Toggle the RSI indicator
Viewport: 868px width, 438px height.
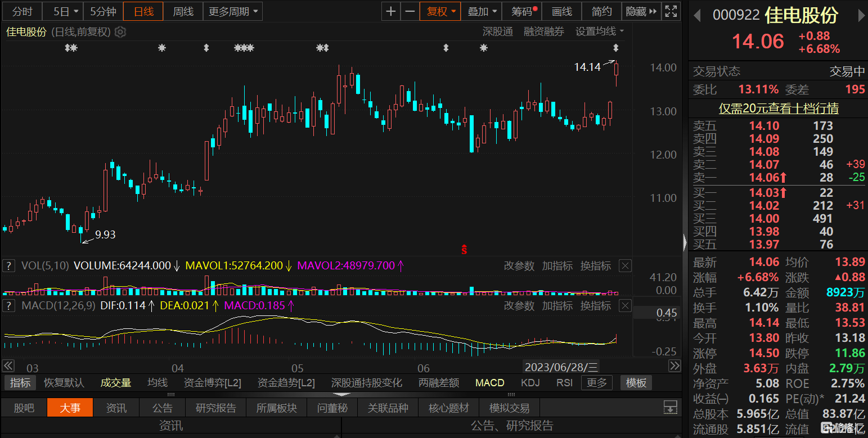[564, 383]
